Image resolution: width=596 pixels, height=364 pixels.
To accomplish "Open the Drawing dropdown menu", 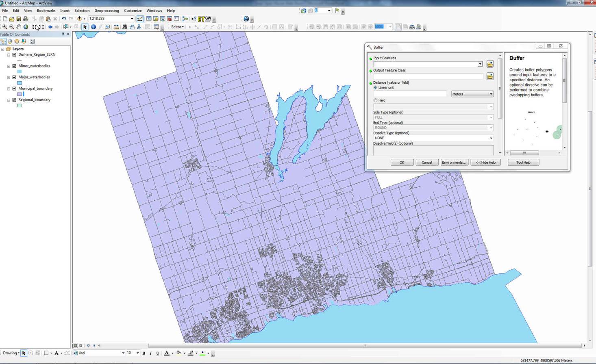I will 11,353.
